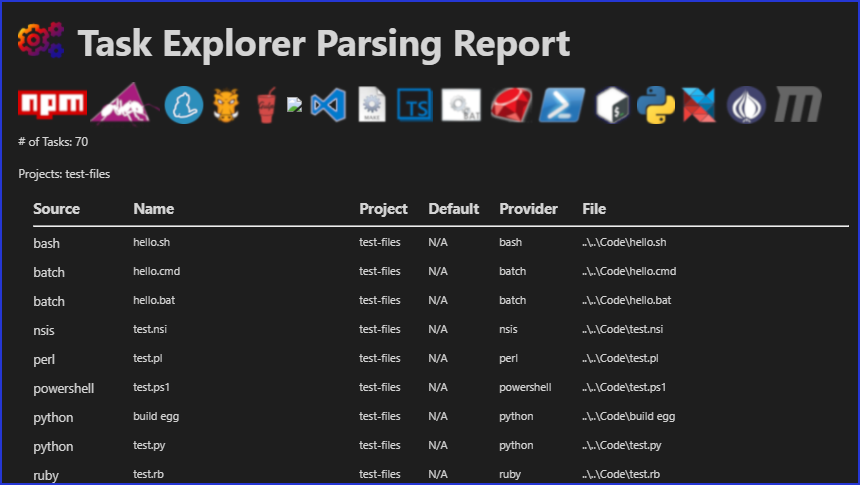
Task: Click the Task Explorer Parsing Report title
Action: [x=324, y=44]
